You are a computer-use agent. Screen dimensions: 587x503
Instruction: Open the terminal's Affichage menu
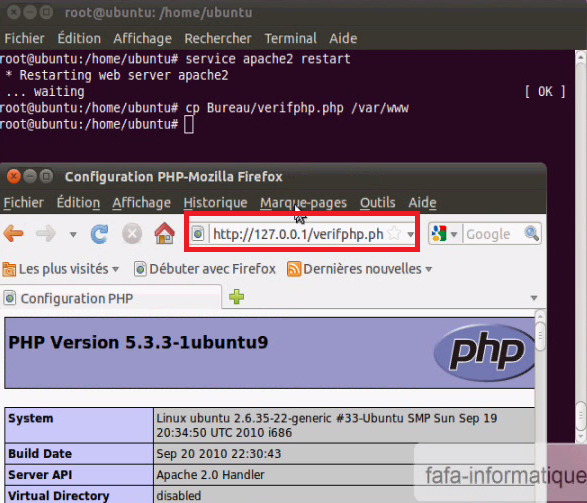(x=143, y=39)
